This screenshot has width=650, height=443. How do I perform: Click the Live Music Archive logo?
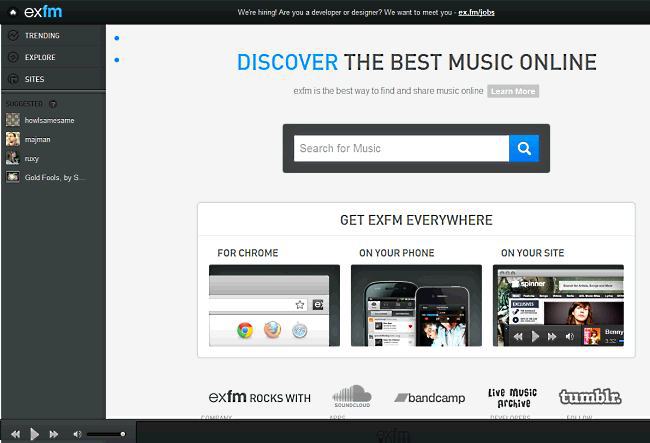point(512,398)
